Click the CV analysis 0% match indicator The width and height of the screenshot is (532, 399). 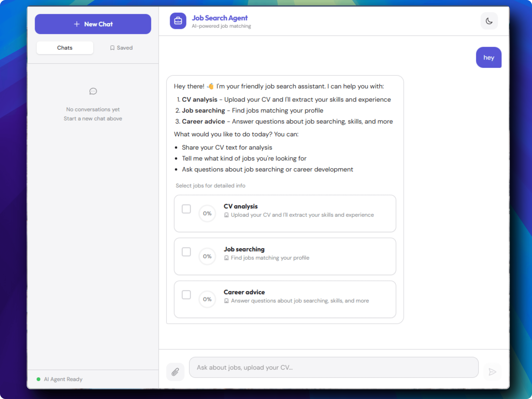pyautogui.click(x=207, y=213)
